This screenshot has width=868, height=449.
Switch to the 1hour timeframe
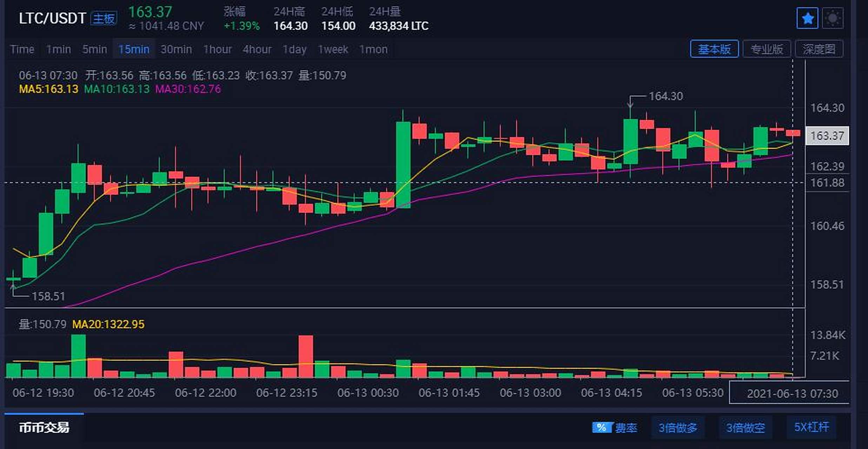[218, 49]
